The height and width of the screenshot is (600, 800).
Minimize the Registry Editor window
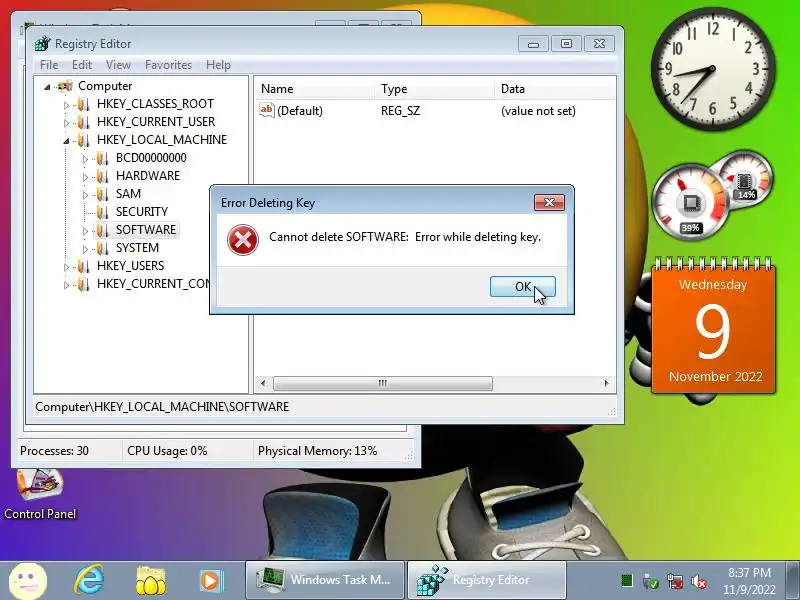point(533,44)
